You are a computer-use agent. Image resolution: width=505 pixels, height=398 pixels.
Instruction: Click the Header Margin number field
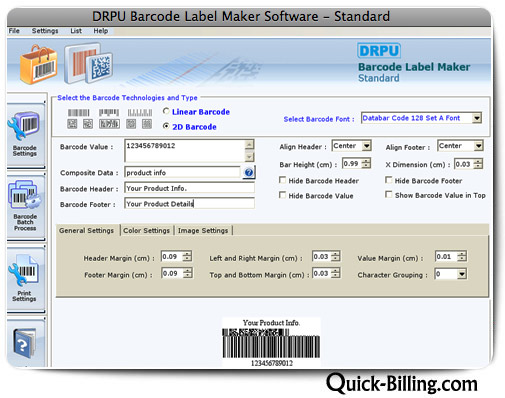(172, 256)
